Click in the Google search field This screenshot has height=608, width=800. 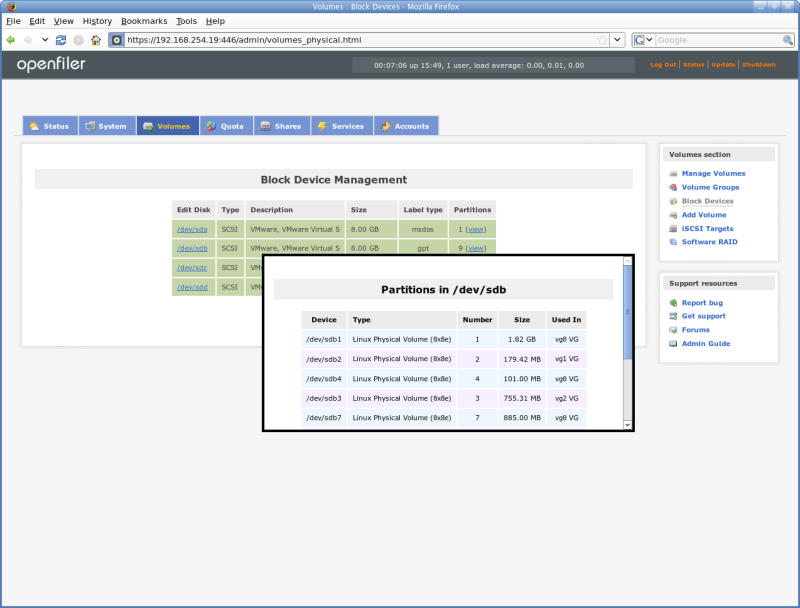(x=718, y=40)
